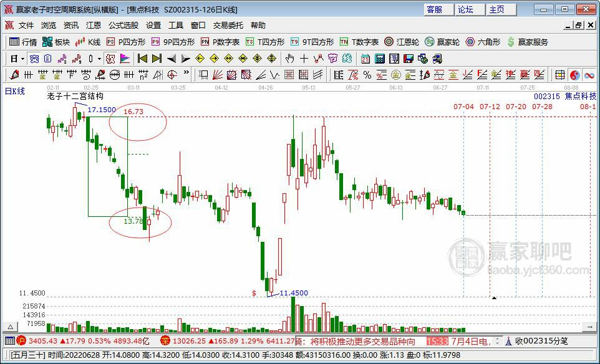The image size is (600, 364).
Task: Select the Gann fan red lines tool
Action: pos(218,75)
